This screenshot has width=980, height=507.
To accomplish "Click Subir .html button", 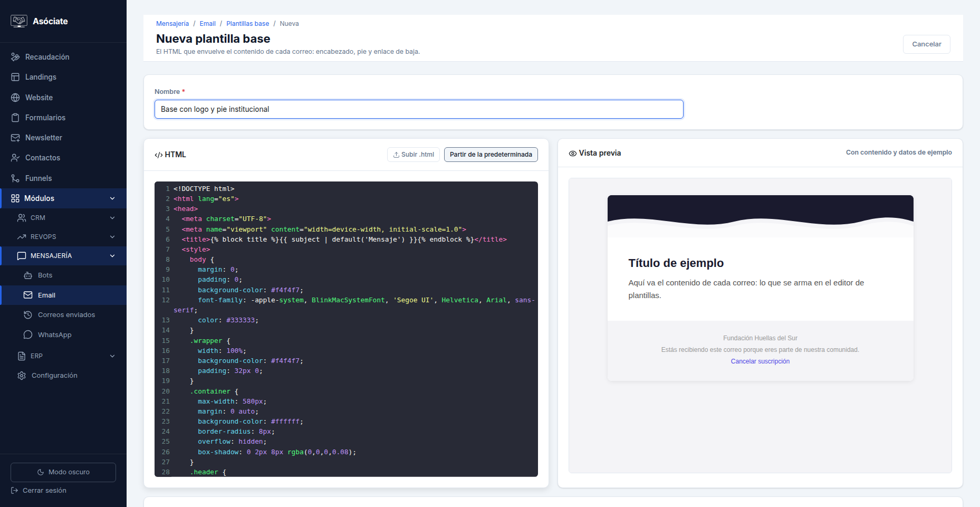I will 414,155.
